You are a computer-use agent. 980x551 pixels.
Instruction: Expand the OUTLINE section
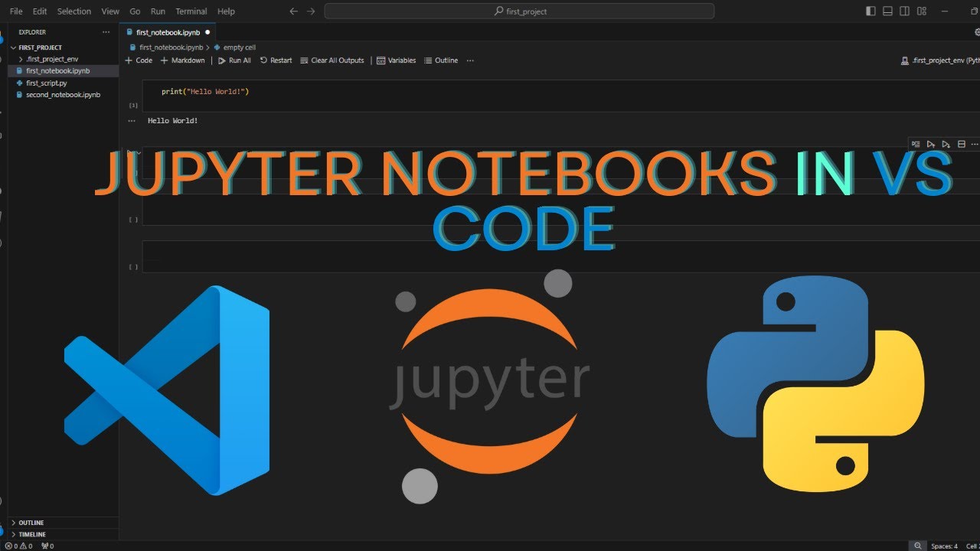64,523
